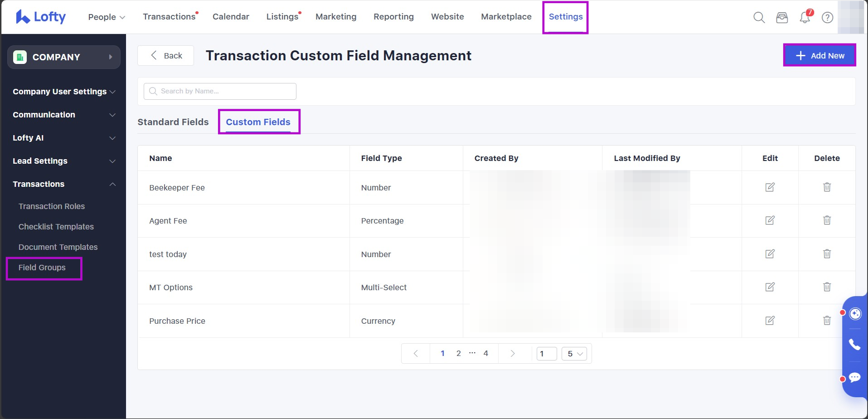868x419 pixels.
Task: Click the global search magnifier icon
Action: coord(759,18)
